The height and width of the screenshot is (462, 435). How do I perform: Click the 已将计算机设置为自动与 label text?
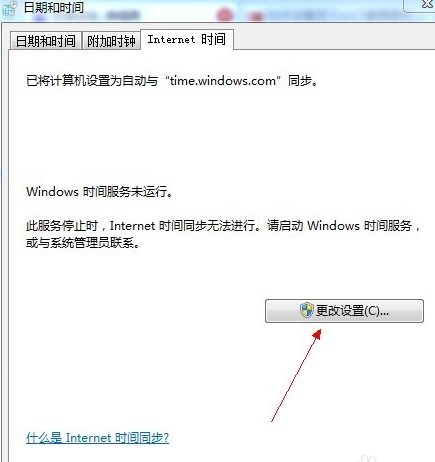92,81
